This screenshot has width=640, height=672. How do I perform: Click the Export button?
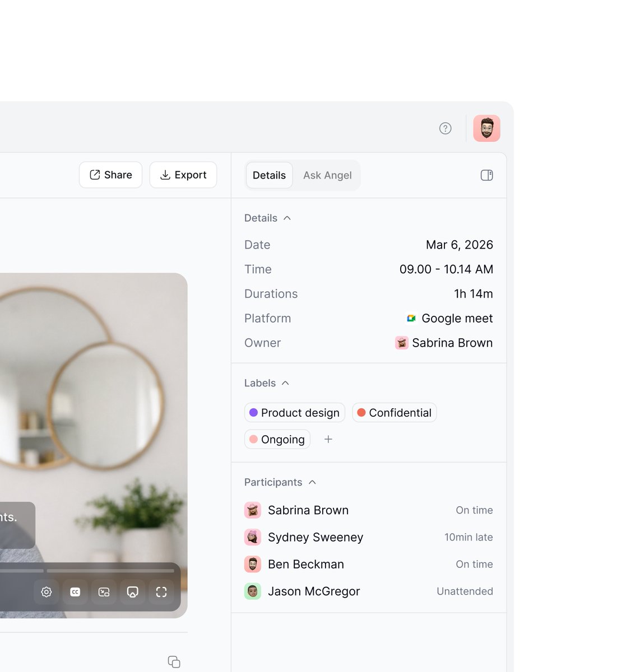(x=183, y=175)
